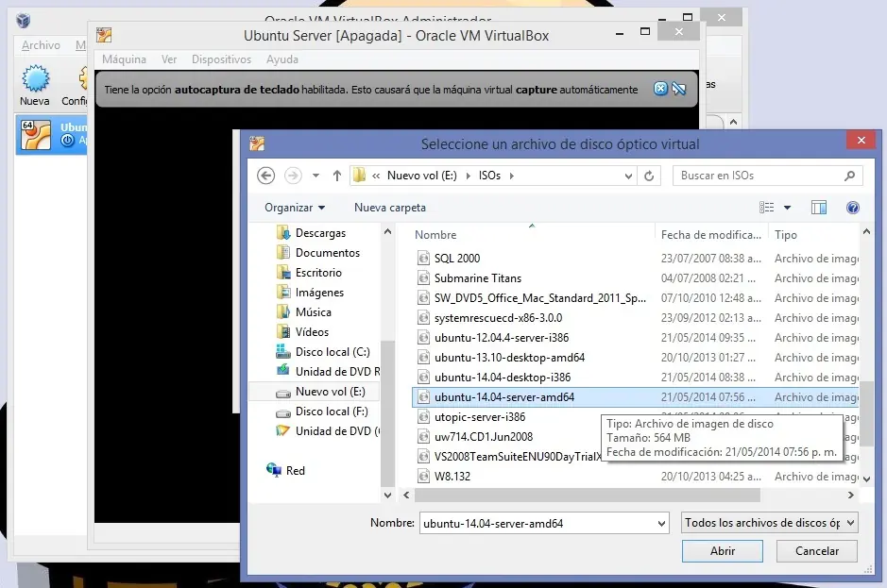Go forward with the right arrow button
This screenshot has height=588, width=887.
point(293,176)
